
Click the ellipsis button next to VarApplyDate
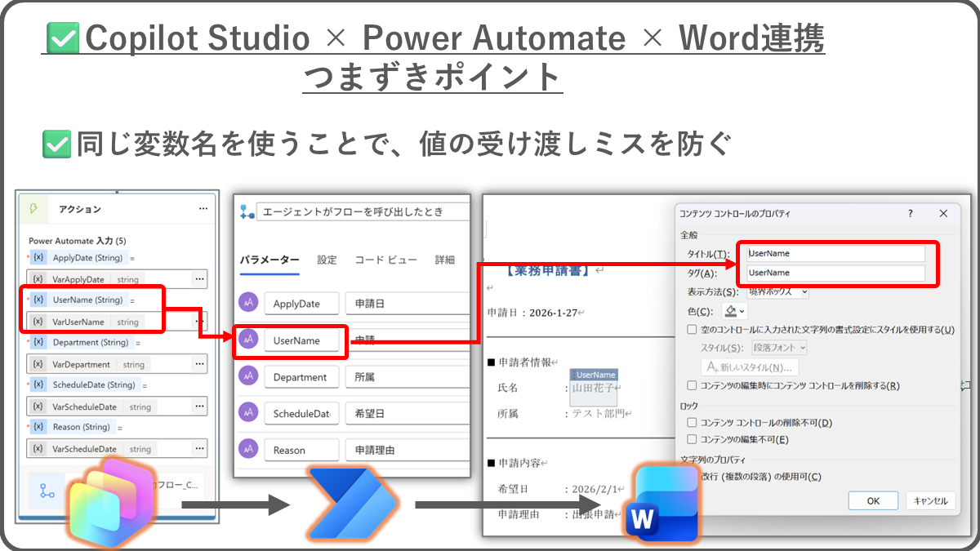pyautogui.click(x=198, y=279)
